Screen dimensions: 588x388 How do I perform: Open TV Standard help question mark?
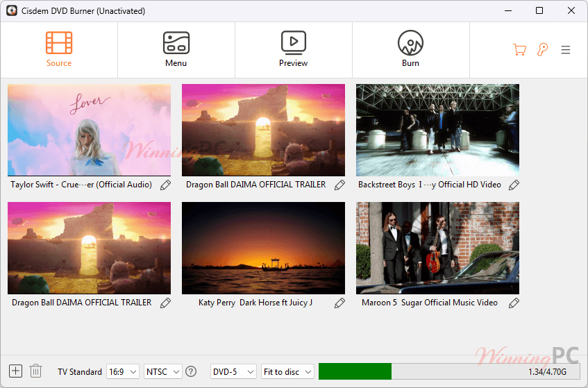point(191,371)
